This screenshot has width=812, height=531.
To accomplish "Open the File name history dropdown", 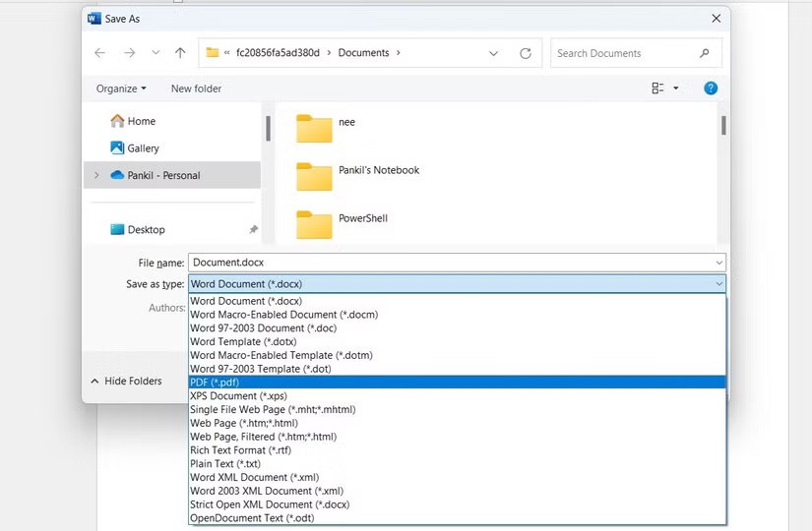I will click(x=718, y=263).
